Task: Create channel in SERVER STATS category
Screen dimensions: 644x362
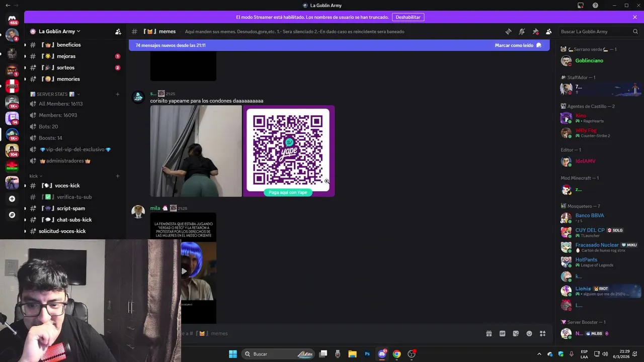Action: (x=118, y=94)
